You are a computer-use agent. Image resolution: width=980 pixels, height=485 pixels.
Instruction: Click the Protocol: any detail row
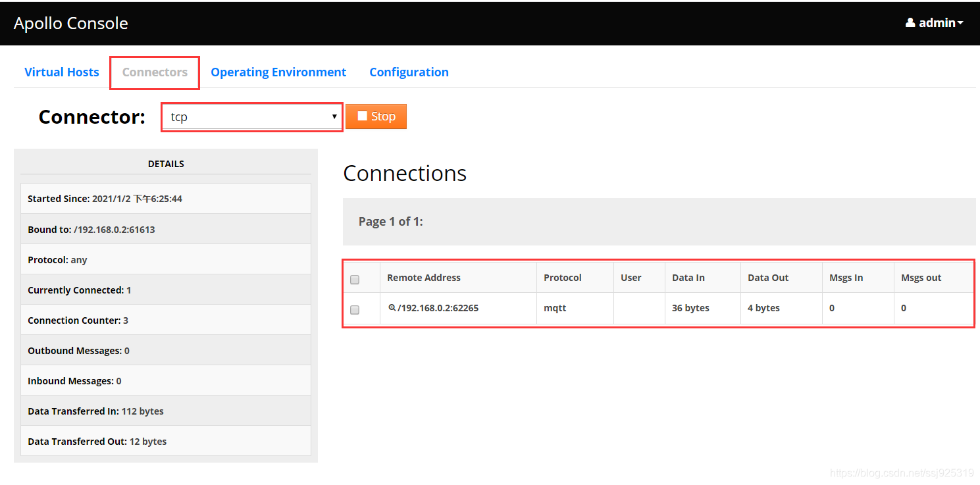(x=166, y=259)
